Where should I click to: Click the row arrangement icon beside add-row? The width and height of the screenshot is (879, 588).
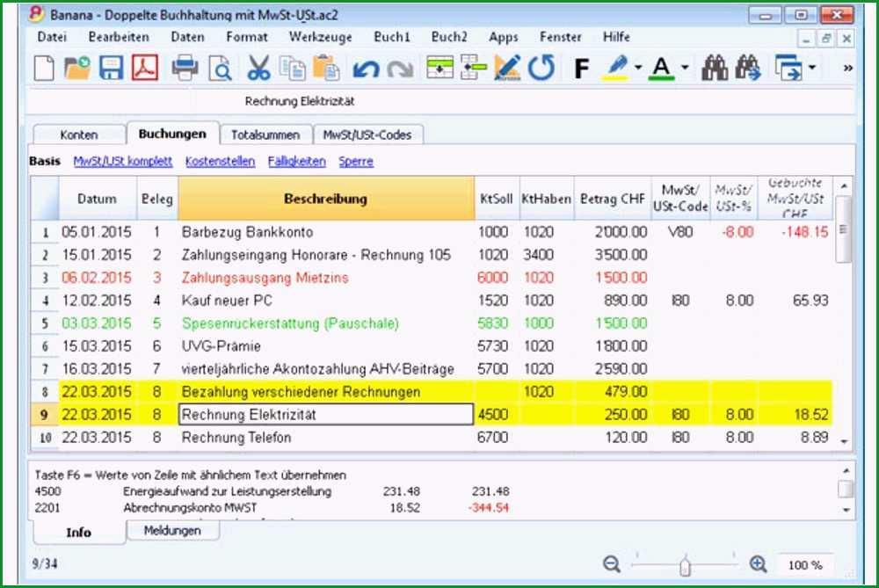point(474,68)
